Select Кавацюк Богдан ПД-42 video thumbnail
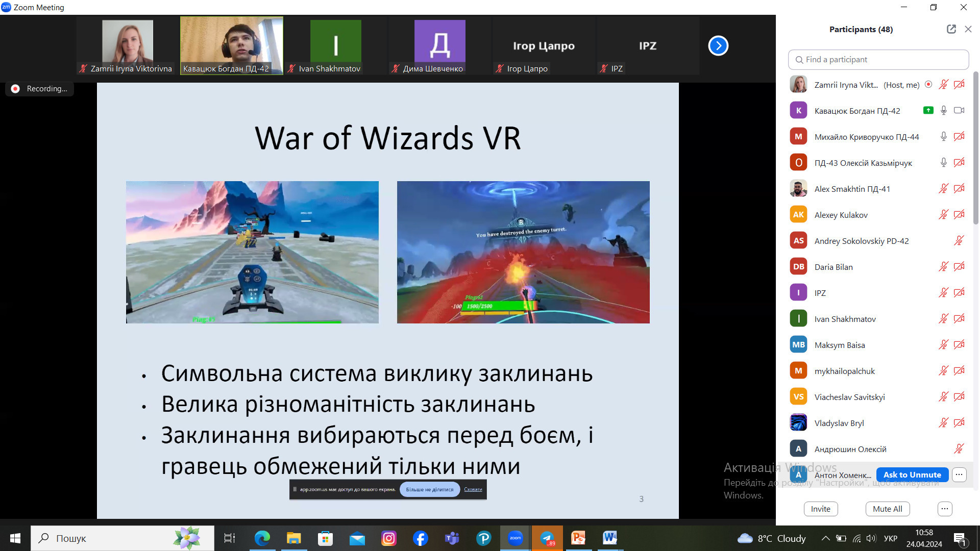 pos(231,46)
